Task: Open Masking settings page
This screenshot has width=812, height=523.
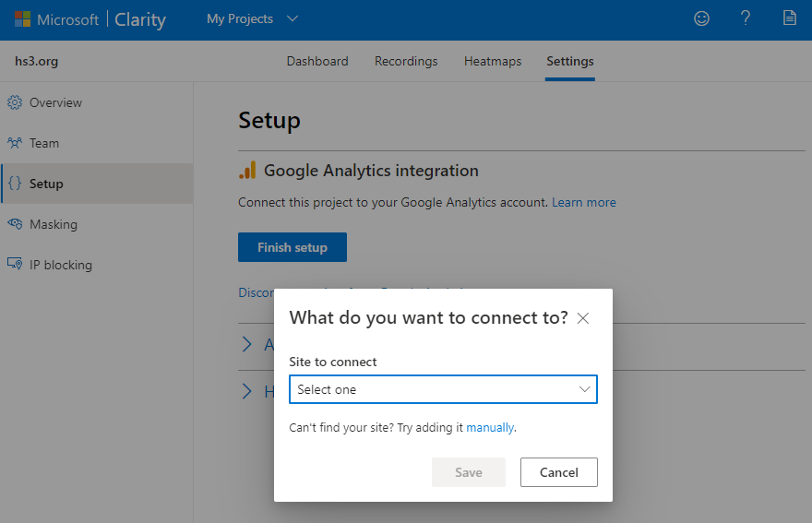Action: point(54,224)
